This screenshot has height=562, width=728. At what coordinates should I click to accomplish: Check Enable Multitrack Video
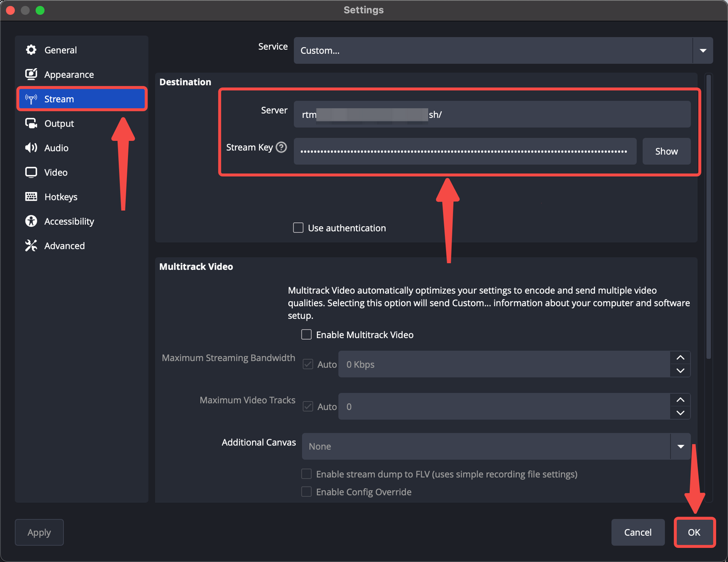click(x=307, y=335)
